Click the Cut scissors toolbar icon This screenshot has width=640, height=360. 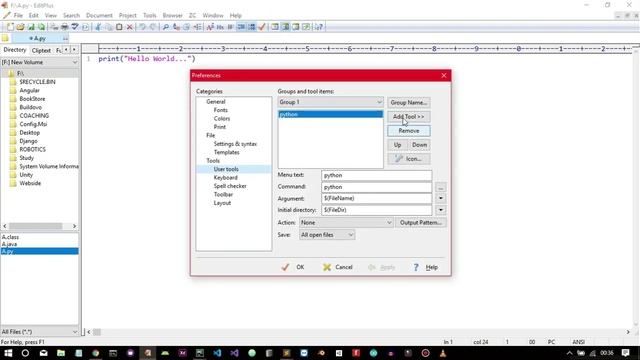click(98, 27)
